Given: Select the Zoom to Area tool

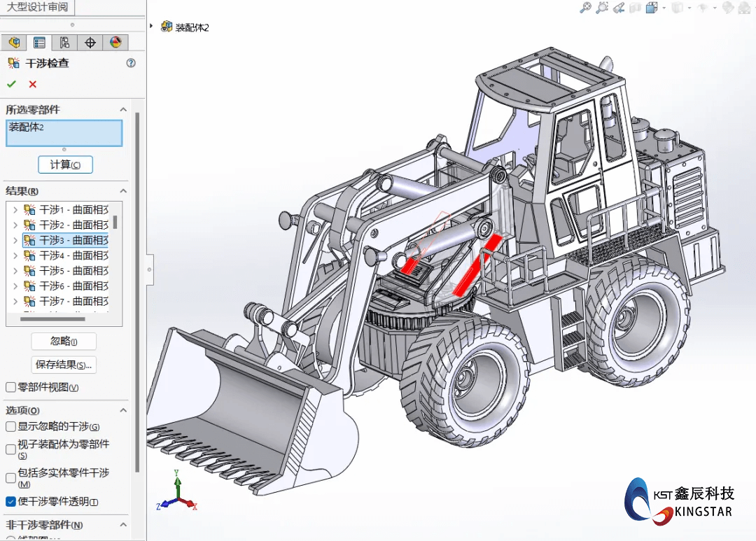Looking at the screenshot, I should pyautogui.click(x=602, y=8).
